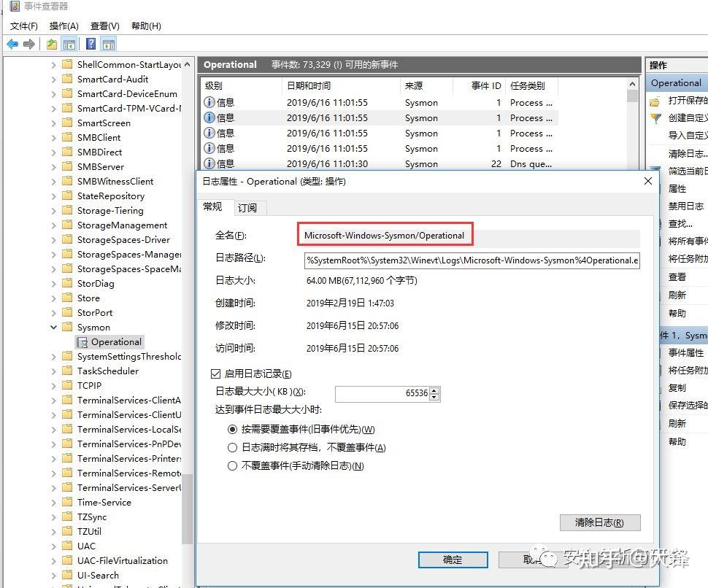Expand the TZSync tree node

click(54, 517)
